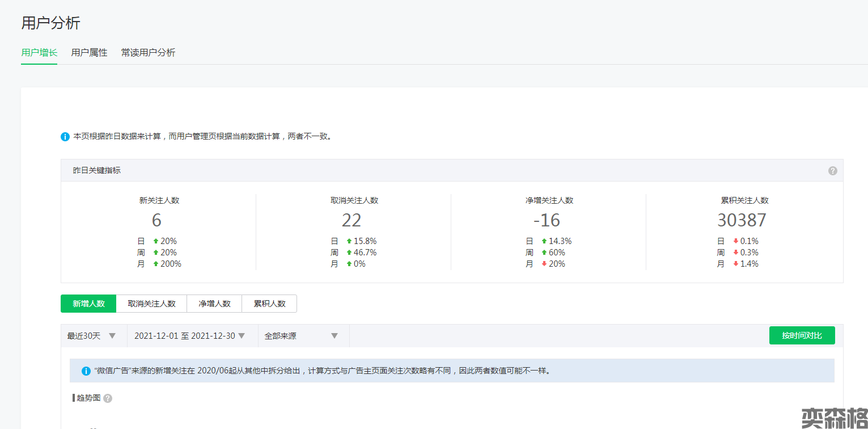
Task: Click red down arrow beside 累积关注人数 月 1.4%
Action: 736,264
